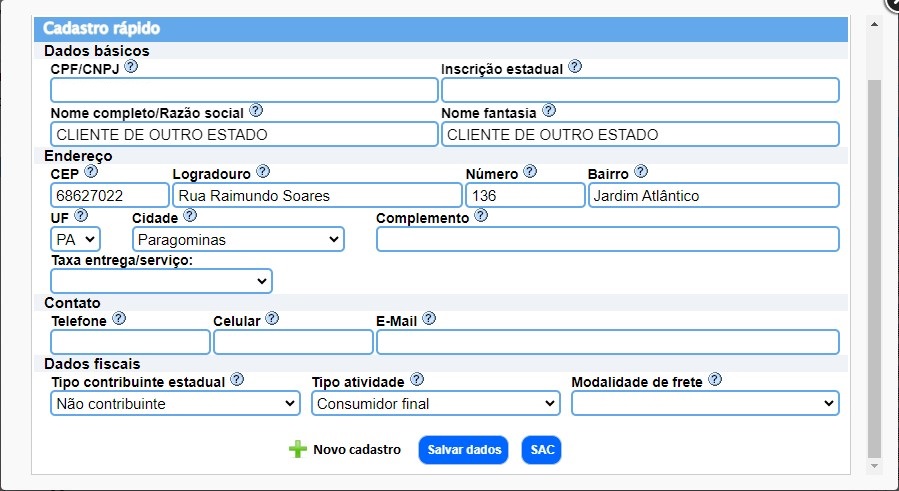Click the Número field containing 136
This screenshot has height=491, width=899.
pyautogui.click(x=525, y=195)
